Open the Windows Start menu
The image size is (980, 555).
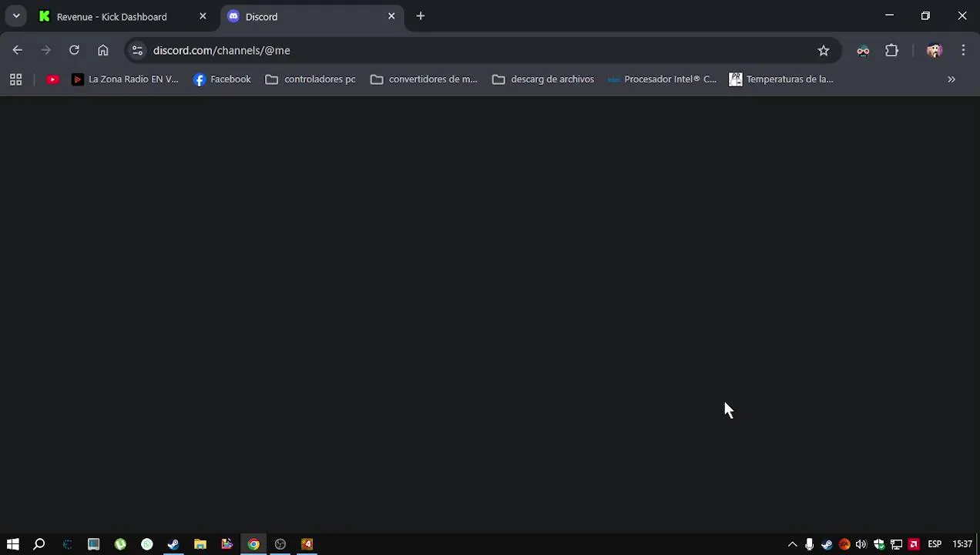(12, 544)
